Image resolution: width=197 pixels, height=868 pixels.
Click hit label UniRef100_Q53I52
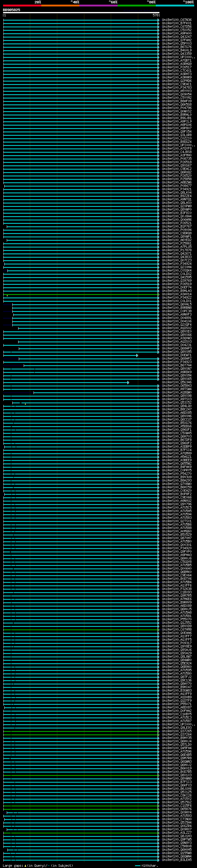click(x=177, y=403)
